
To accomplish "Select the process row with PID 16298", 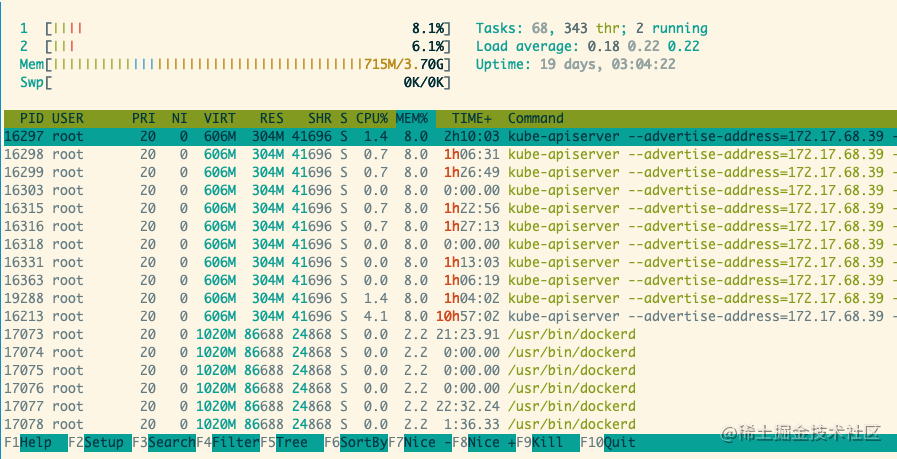I will point(448,155).
